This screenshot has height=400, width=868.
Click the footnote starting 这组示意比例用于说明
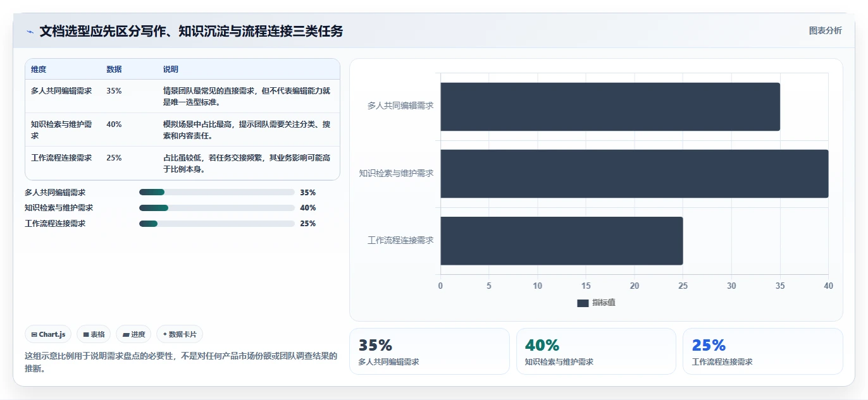tap(181, 362)
